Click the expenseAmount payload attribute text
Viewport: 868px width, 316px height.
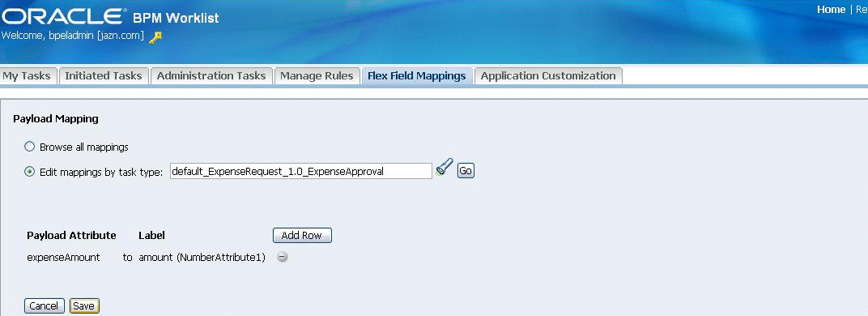(63, 257)
